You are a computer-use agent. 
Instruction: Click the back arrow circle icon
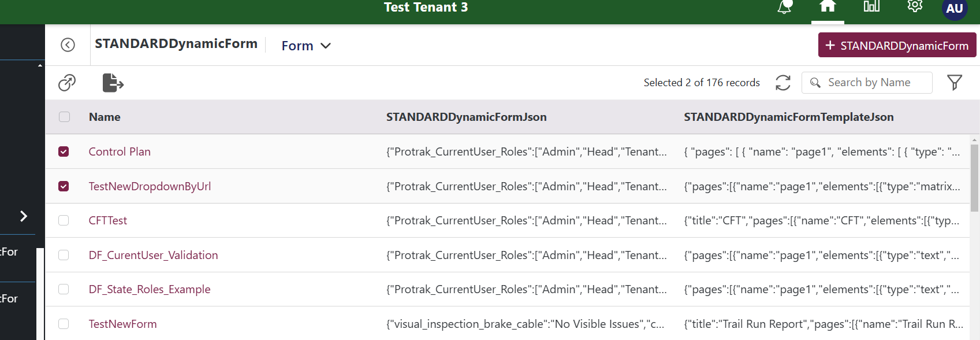(68, 45)
